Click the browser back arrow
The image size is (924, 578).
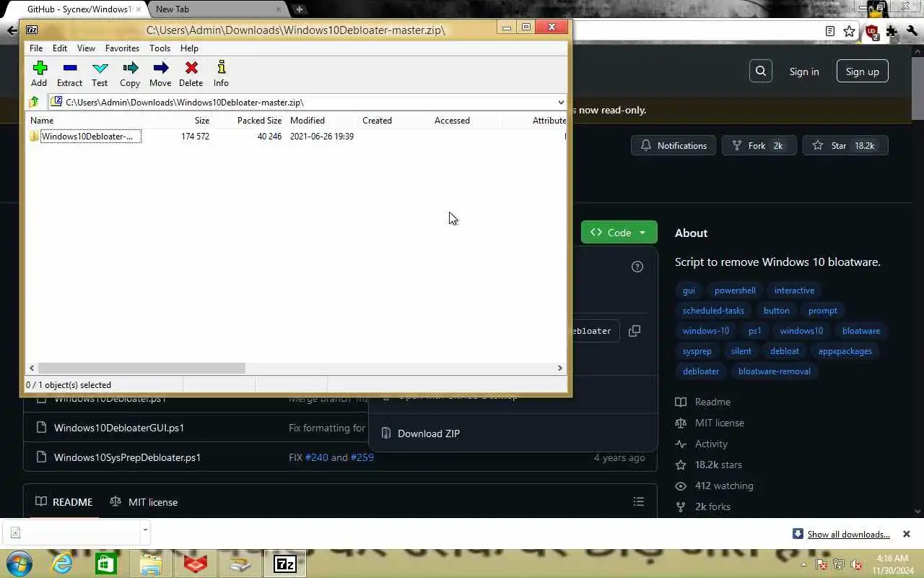pyautogui.click(x=12, y=31)
